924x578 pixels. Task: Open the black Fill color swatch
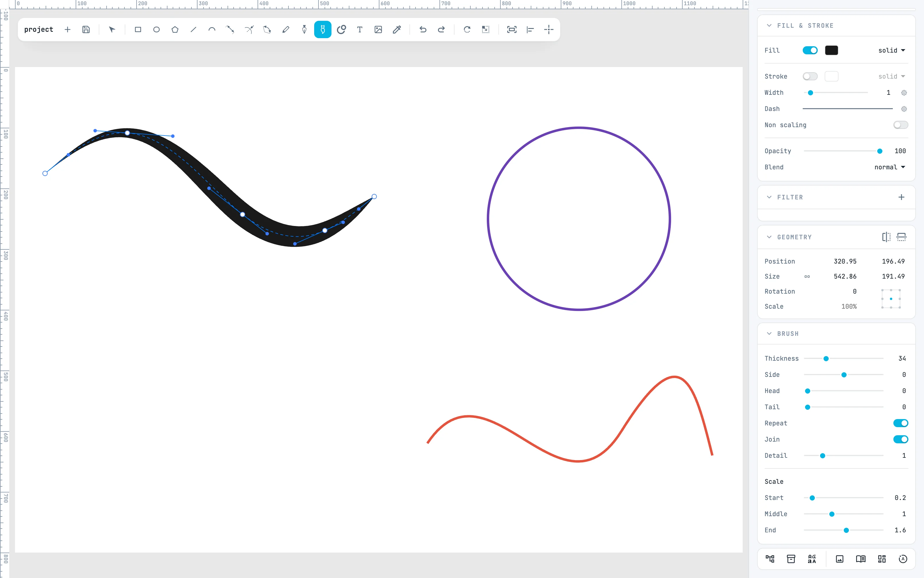(x=831, y=51)
